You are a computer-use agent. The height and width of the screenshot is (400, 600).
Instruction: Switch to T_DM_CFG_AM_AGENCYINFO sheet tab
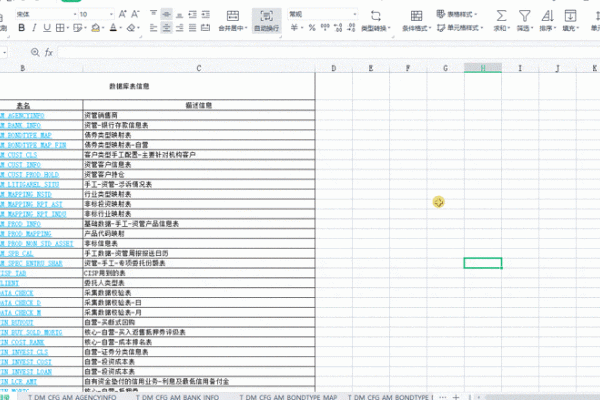point(72,397)
